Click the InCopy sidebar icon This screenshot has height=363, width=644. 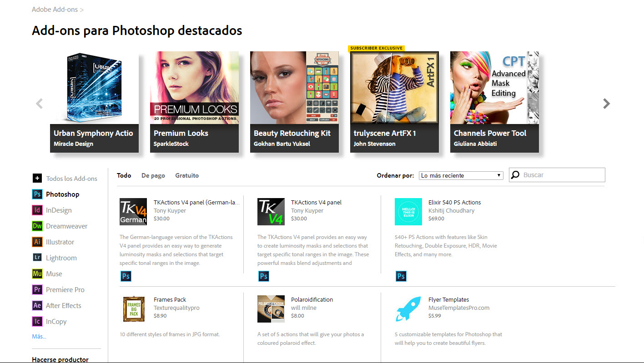(x=37, y=321)
